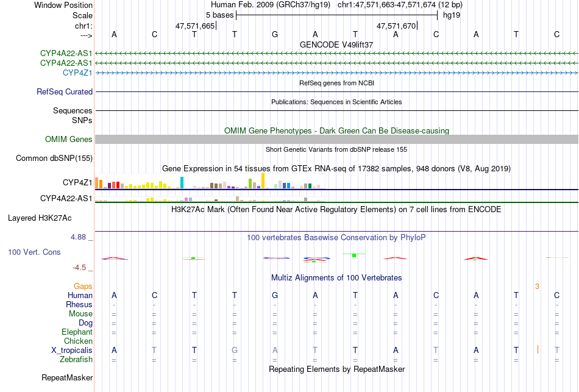
Task: Click the G base in the Human alignment row
Action: (275, 296)
